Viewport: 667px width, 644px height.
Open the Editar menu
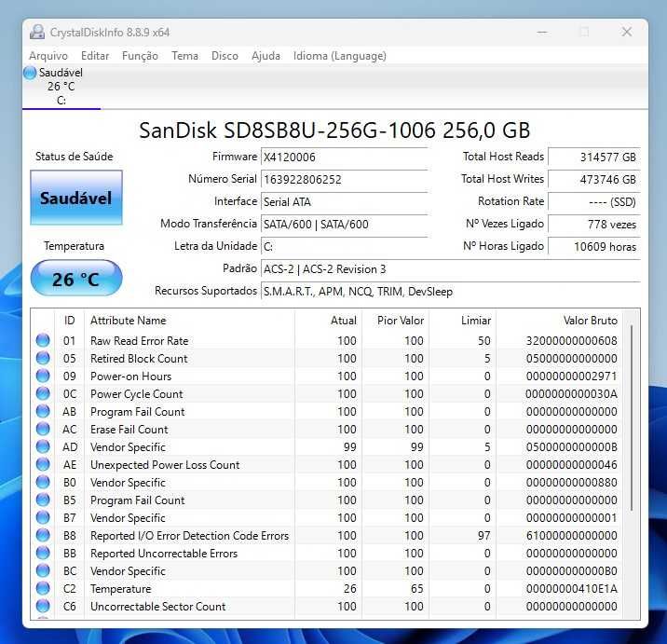tap(95, 56)
